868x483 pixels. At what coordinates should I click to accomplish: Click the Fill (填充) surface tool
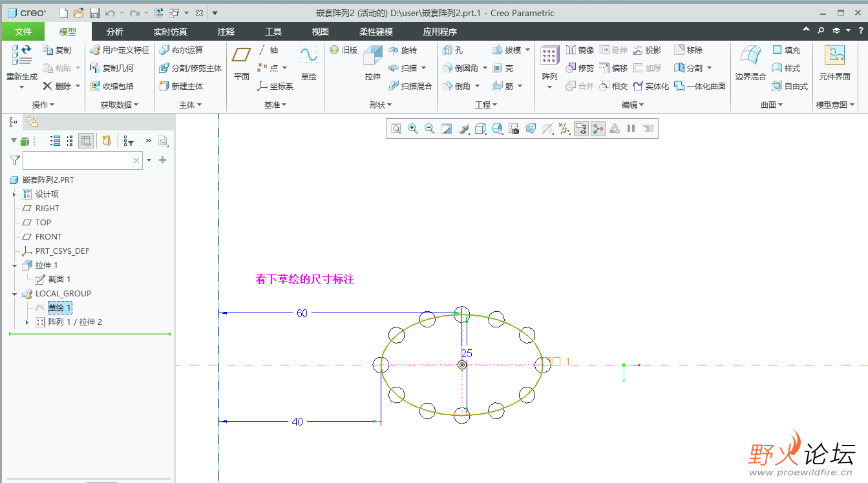pos(786,50)
